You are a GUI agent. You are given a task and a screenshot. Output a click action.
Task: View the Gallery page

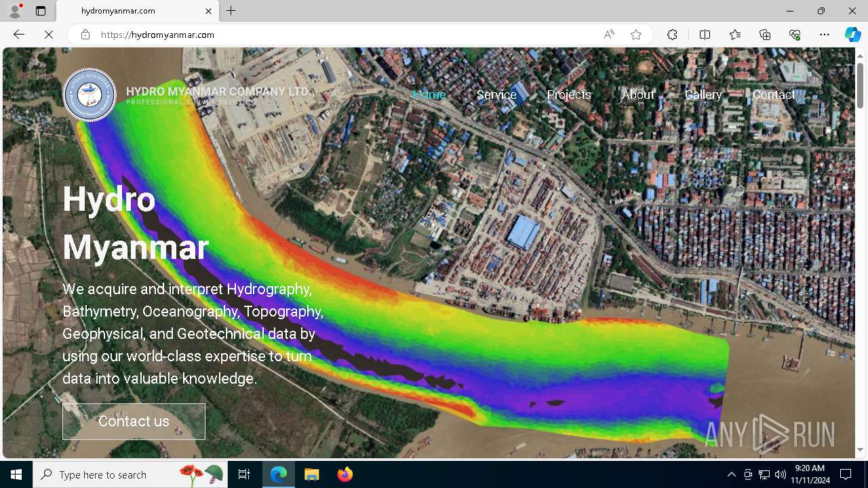coord(703,95)
